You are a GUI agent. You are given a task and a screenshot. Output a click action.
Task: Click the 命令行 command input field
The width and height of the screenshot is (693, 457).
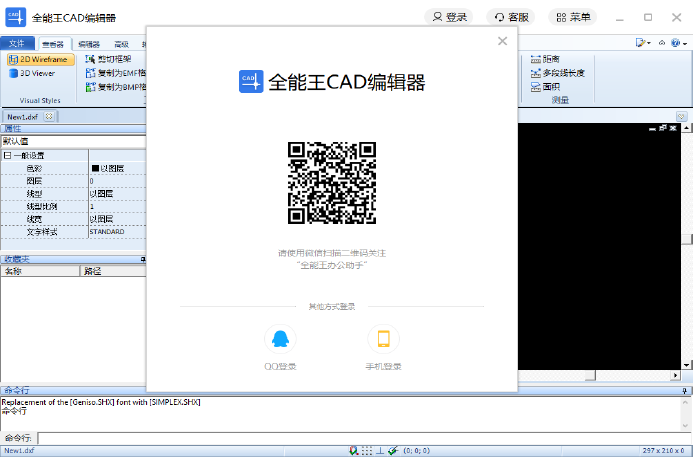point(360,438)
